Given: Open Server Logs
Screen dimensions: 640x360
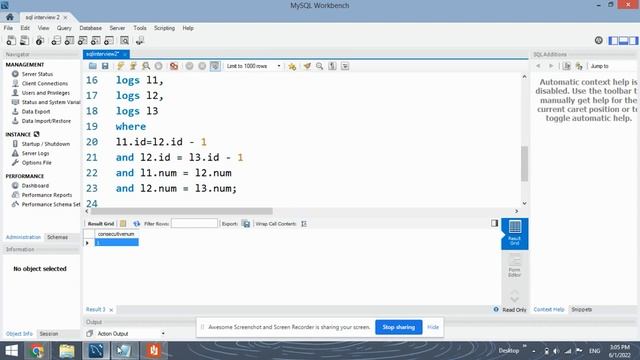Looking at the screenshot, I should click(x=36, y=153).
